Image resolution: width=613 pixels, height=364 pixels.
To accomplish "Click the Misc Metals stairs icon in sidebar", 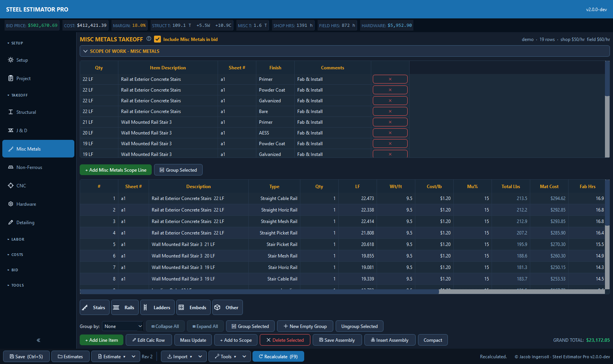I will point(11,149).
